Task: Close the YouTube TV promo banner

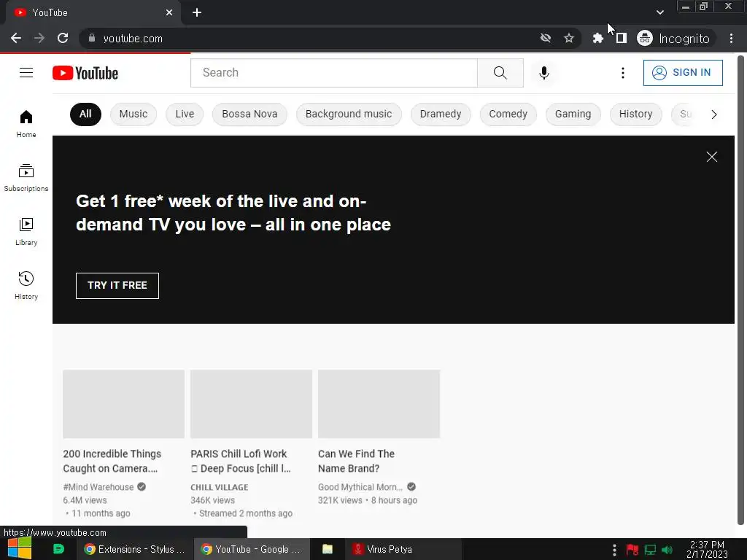Action: (712, 157)
